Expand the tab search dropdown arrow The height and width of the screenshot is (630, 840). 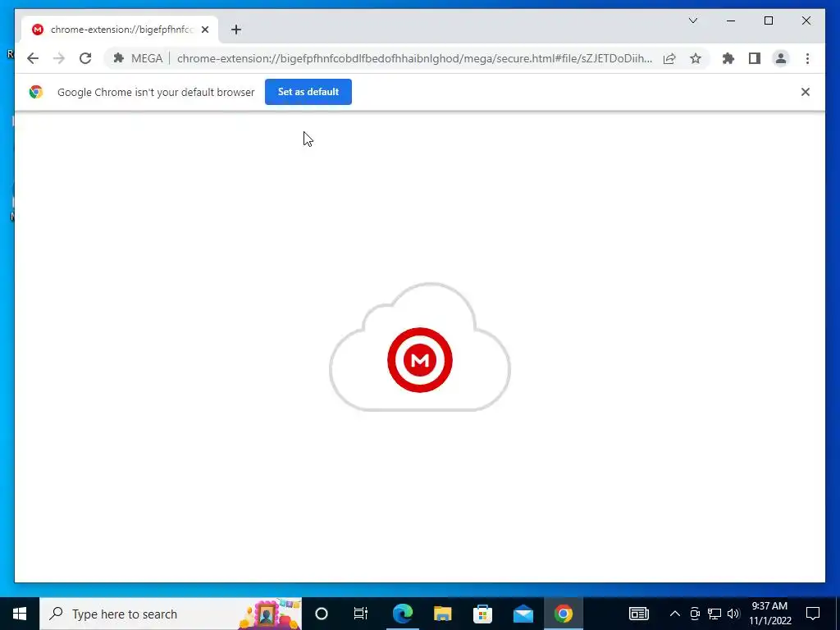[x=692, y=21]
